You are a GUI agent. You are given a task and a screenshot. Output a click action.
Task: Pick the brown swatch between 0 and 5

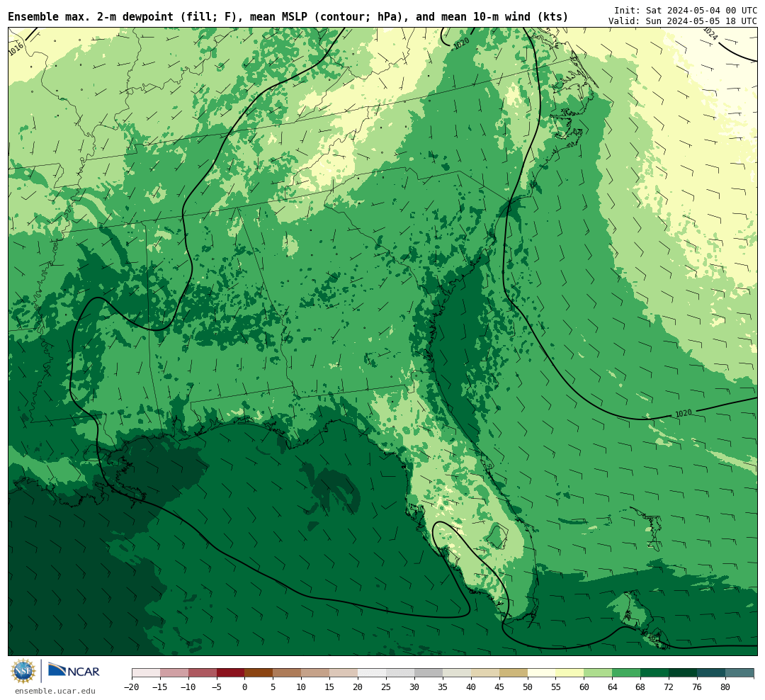point(259,673)
